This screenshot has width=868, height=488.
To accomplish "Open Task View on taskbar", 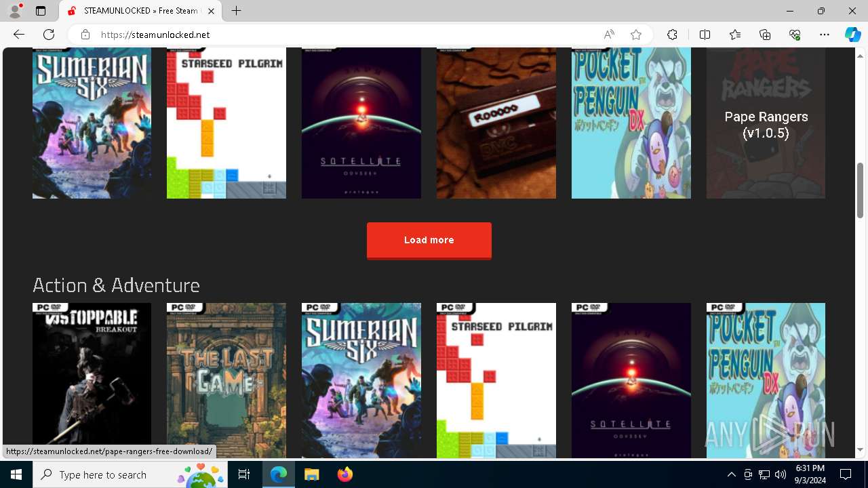I will coord(245,474).
